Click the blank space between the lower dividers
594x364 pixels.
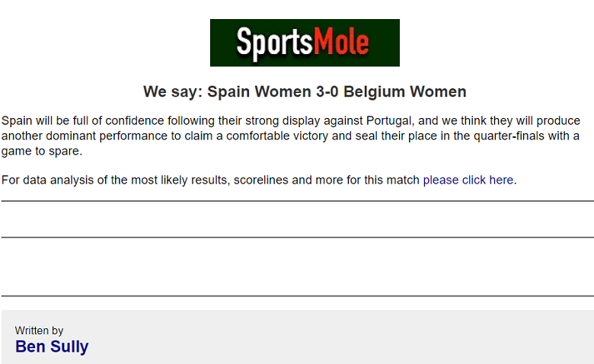coord(297,267)
